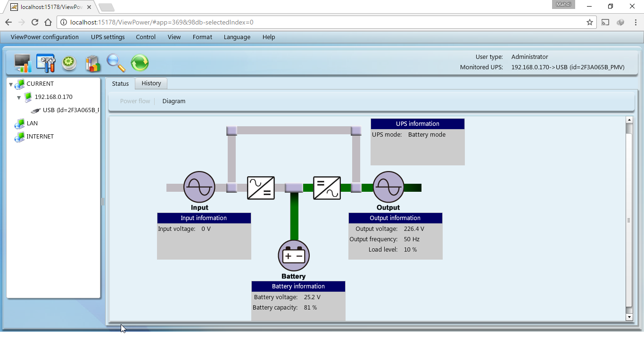Viewport: 644px width, 343px height.
Task: Open the hammer and wrench tools icon
Action: click(46, 63)
